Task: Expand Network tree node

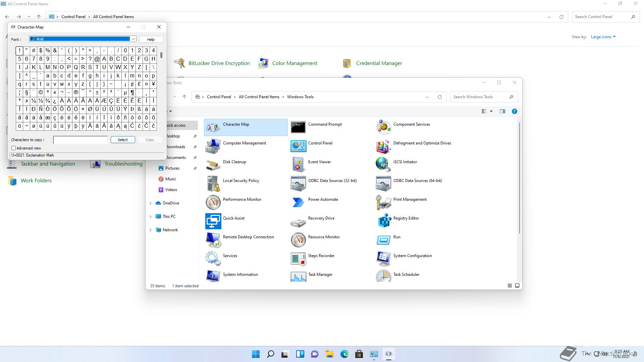Action: [x=150, y=230]
